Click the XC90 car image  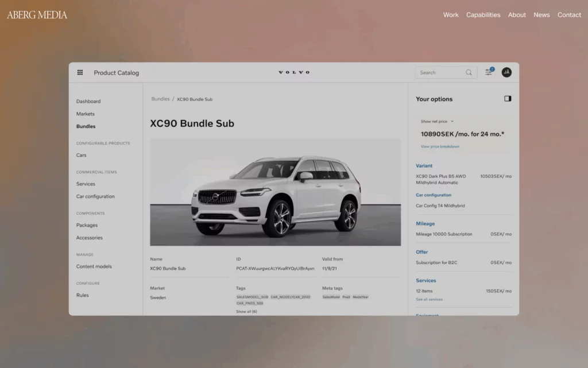coord(276,192)
